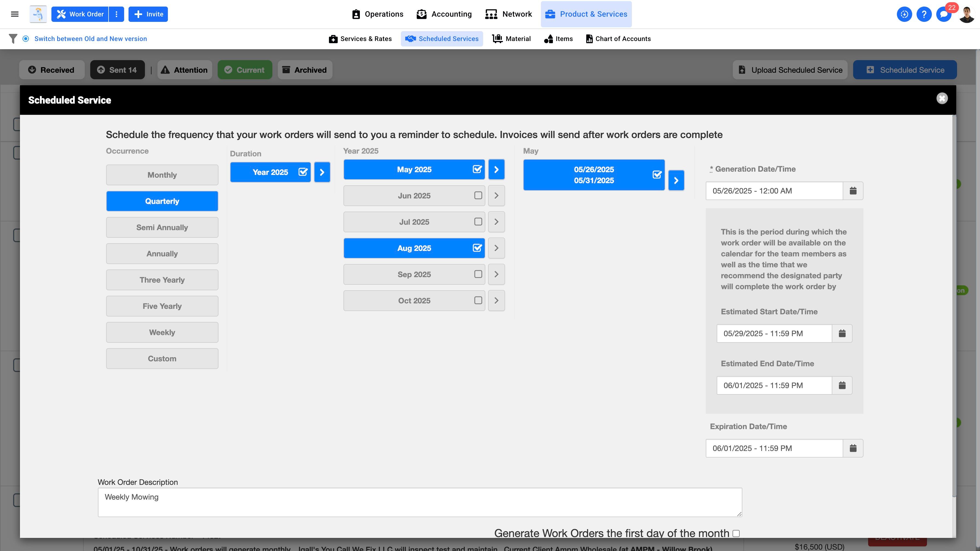Open the Estimated End Date calendar icon

click(842, 386)
